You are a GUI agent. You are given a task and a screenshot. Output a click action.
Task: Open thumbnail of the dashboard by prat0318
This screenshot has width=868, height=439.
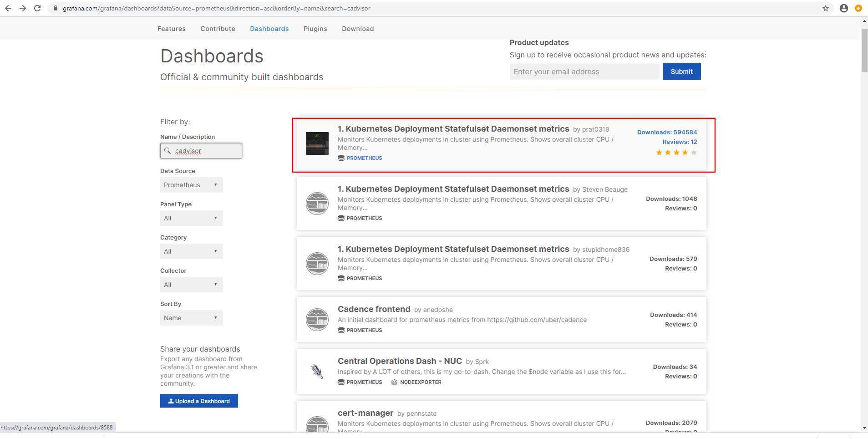tap(317, 143)
